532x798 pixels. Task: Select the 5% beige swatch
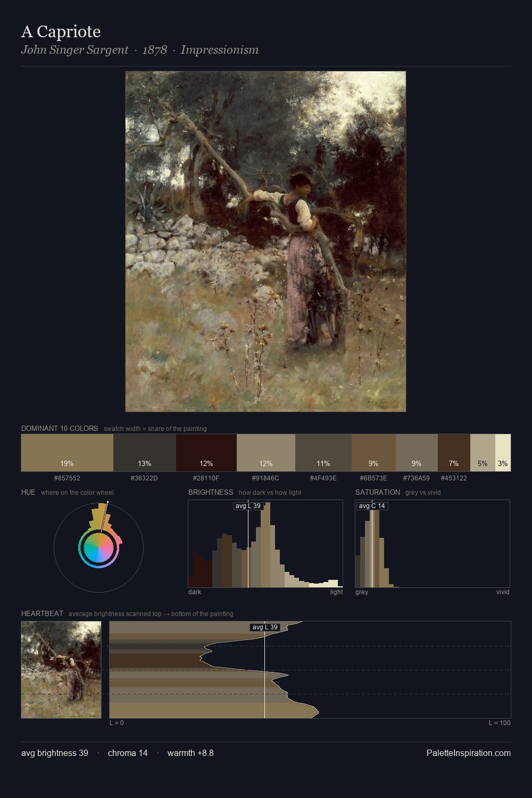(483, 453)
